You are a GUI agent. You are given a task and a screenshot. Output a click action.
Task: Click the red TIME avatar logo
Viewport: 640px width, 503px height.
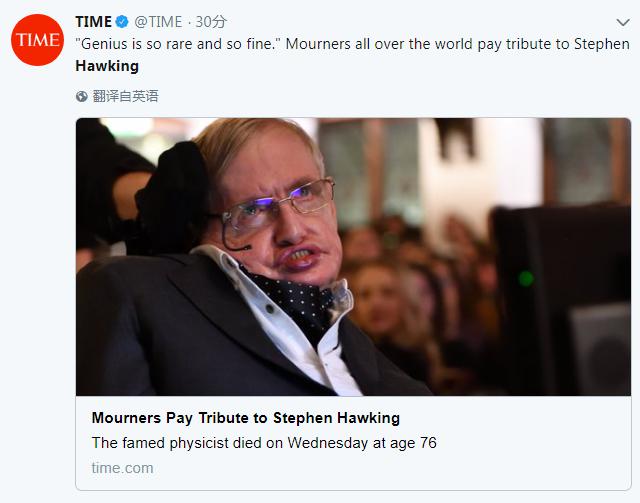[x=36, y=43]
